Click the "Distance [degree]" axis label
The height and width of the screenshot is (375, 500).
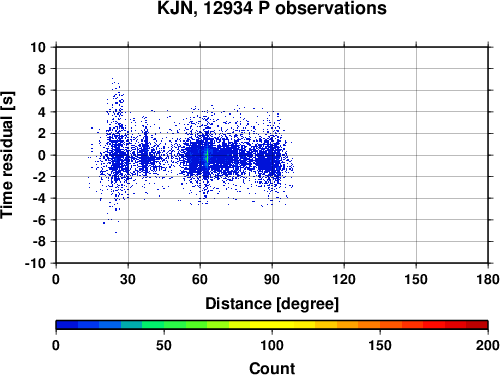coord(272,304)
